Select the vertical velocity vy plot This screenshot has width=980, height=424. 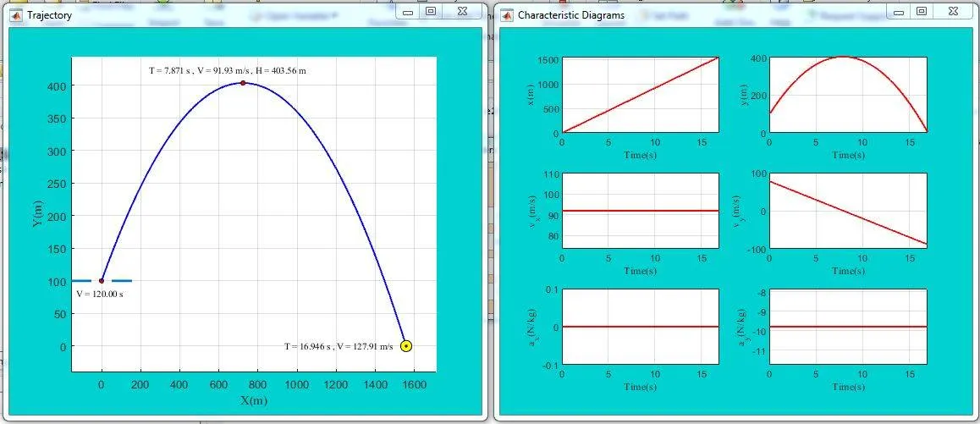[x=847, y=210]
